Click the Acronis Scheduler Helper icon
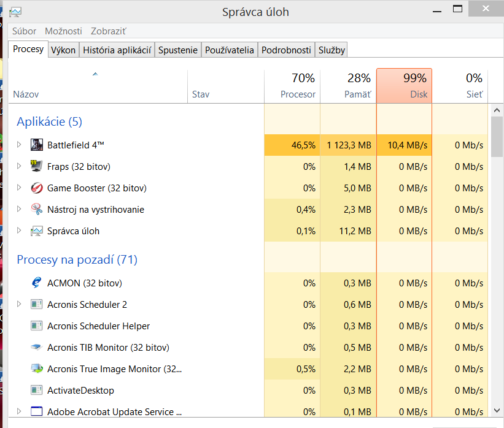Image resolution: width=504 pixels, height=428 pixels. [37, 326]
